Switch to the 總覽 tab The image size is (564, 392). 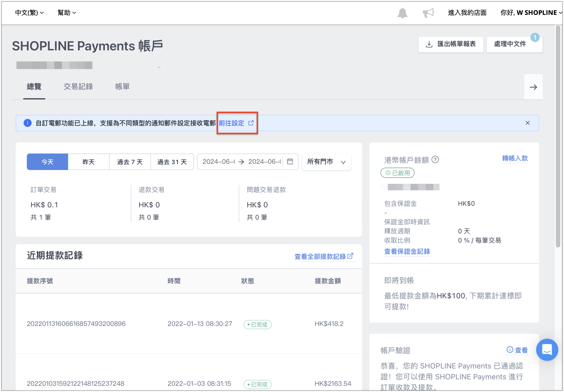point(34,86)
